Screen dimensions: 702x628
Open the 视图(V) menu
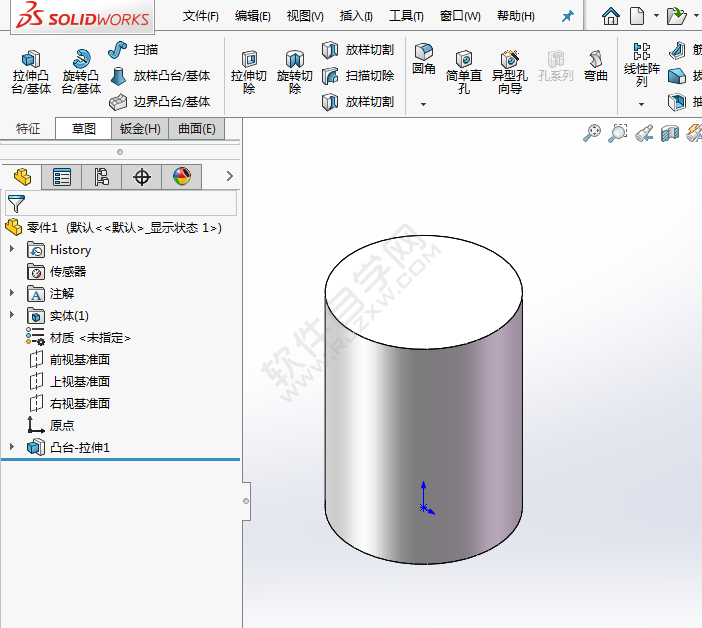[x=305, y=17]
